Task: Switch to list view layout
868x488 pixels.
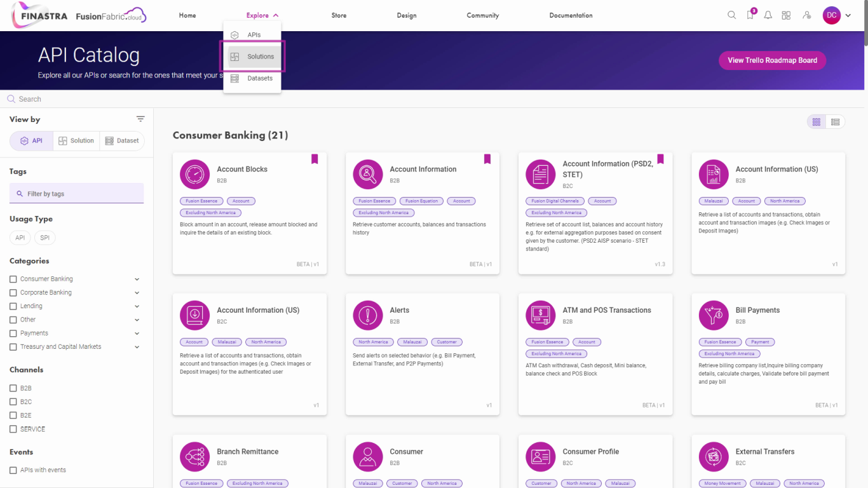Action: coord(836,122)
